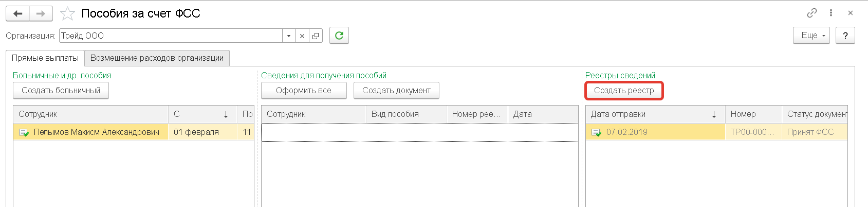This screenshot has width=868, height=207.
Task: Copy link to this form
Action: coord(812,13)
